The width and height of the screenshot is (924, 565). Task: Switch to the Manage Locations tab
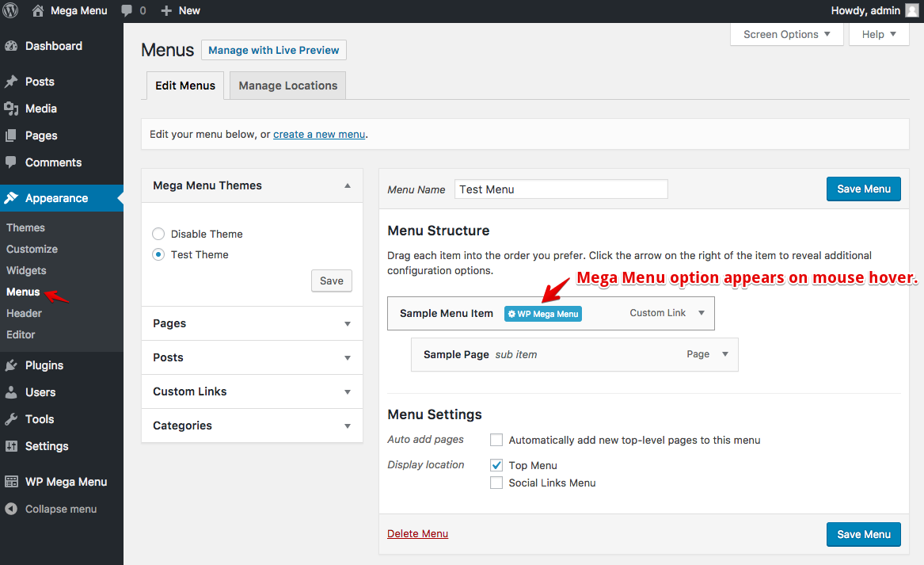pos(288,86)
